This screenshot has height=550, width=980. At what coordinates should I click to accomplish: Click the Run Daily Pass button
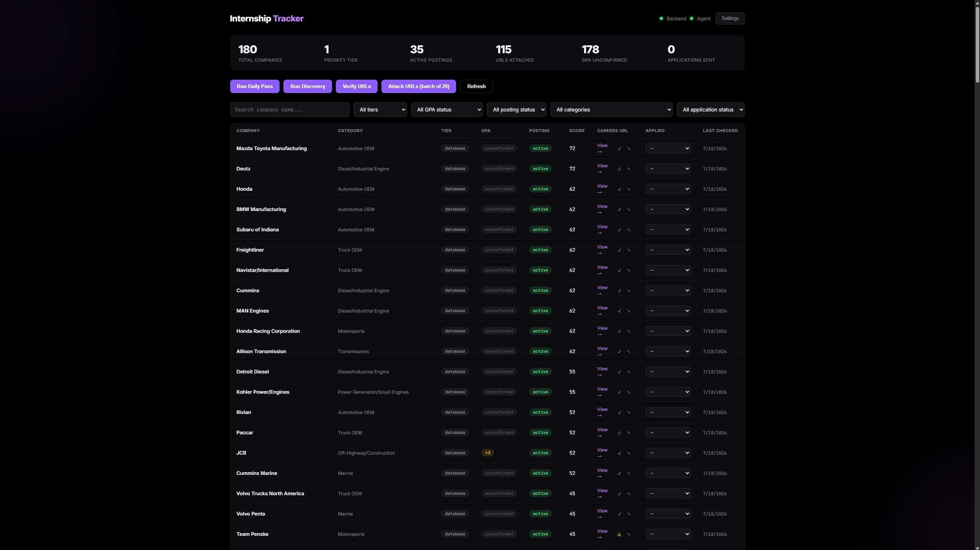(255, 86)
